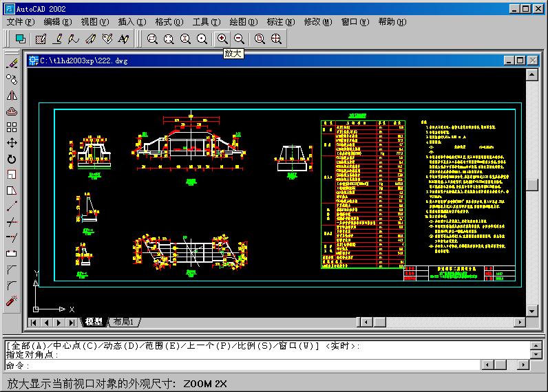
Task: Open the 绘图(D) menu
Action: 244,22
